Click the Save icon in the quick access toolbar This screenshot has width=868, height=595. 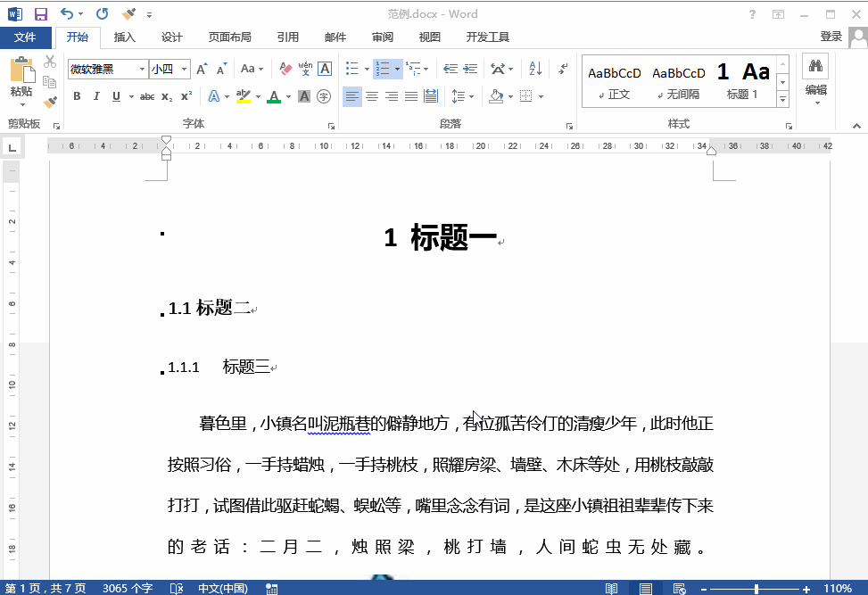(x=40, y=13)
